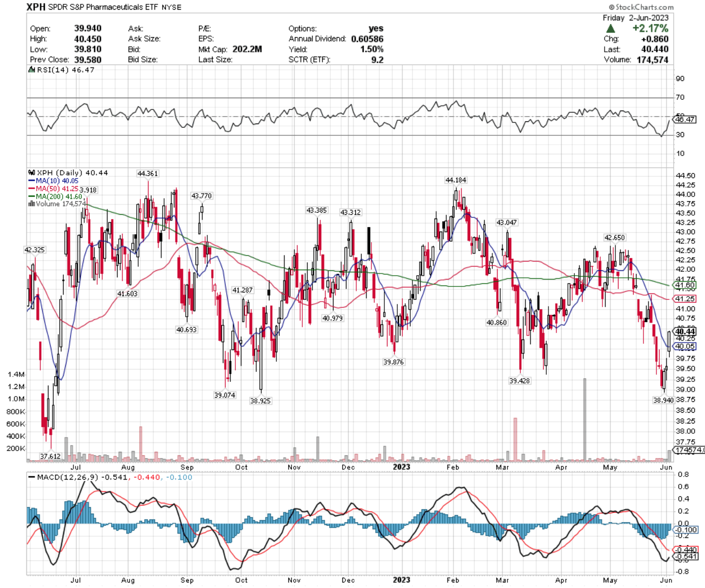Click the 41.603 price label

[x=127, y=294]
